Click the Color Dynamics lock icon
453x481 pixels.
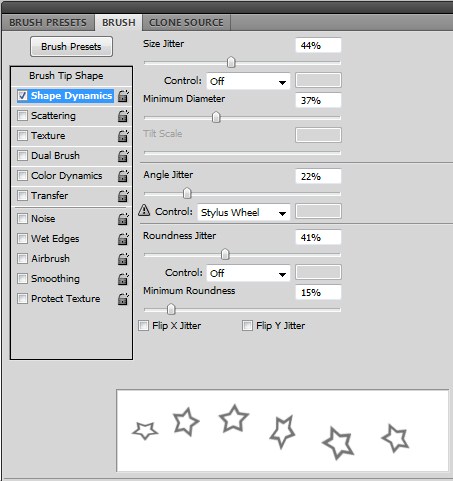(x=123, y=176)
